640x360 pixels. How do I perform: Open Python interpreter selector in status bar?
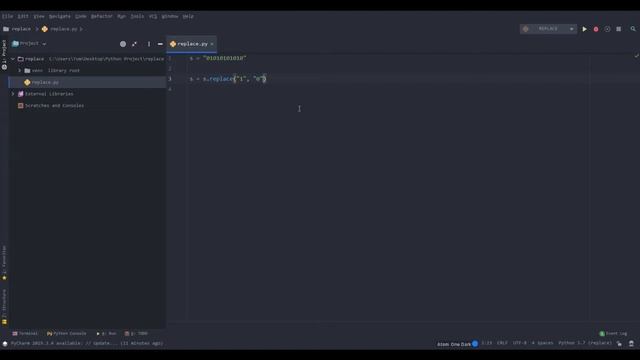click(x=585, y=343)
